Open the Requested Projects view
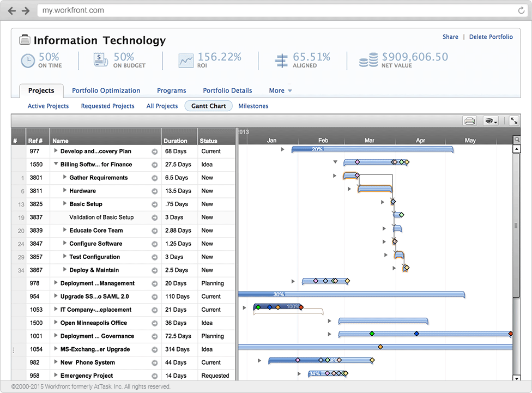The height and width of the screenshot is (393, 532). tap(107, 106)
